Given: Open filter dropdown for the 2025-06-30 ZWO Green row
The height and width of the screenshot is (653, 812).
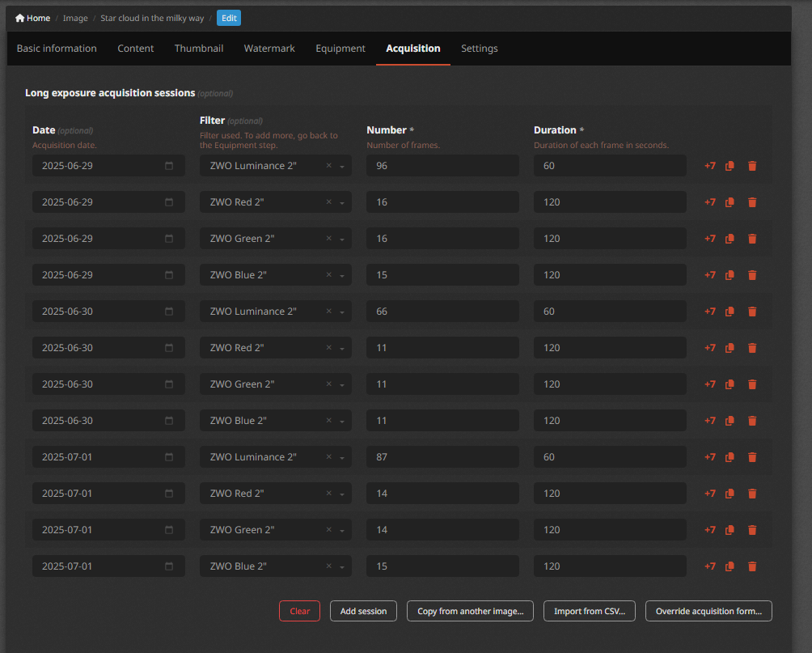Looking at the screenshot, I should 342,384.
